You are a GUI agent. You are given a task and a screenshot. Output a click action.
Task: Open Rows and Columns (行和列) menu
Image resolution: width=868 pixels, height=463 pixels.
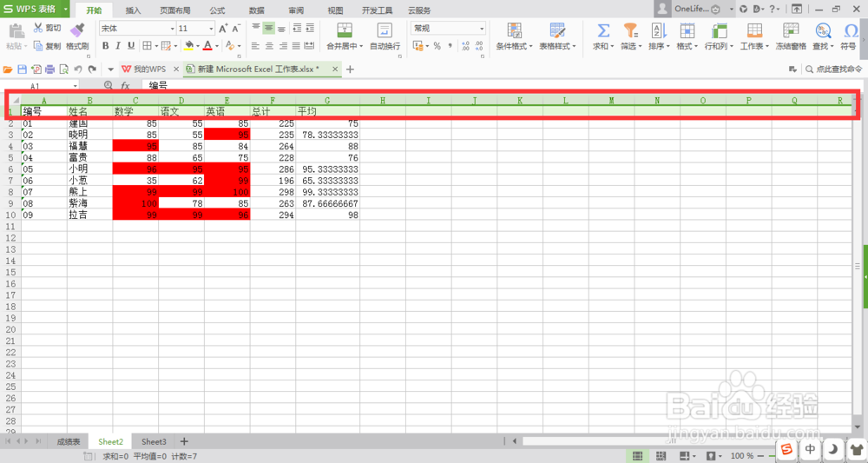719,36
